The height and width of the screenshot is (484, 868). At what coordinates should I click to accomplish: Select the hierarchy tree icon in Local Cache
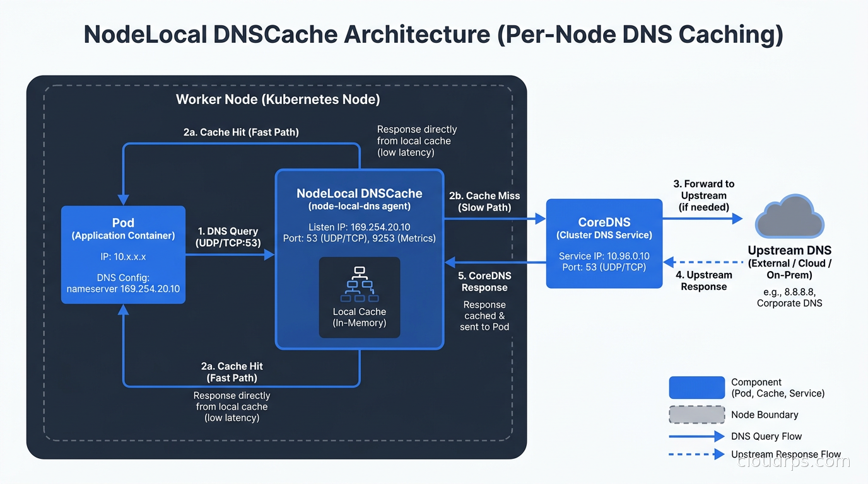click(359, 285)
